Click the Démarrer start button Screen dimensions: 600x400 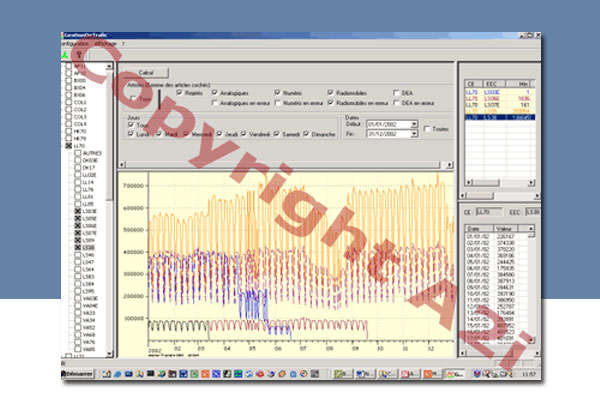[77, 373]
